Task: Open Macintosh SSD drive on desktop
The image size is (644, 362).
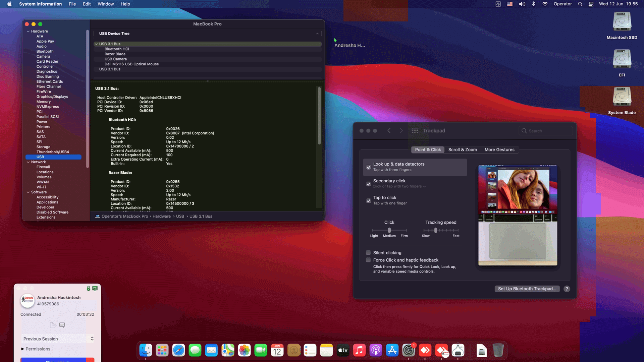Action: pos(622,25)
